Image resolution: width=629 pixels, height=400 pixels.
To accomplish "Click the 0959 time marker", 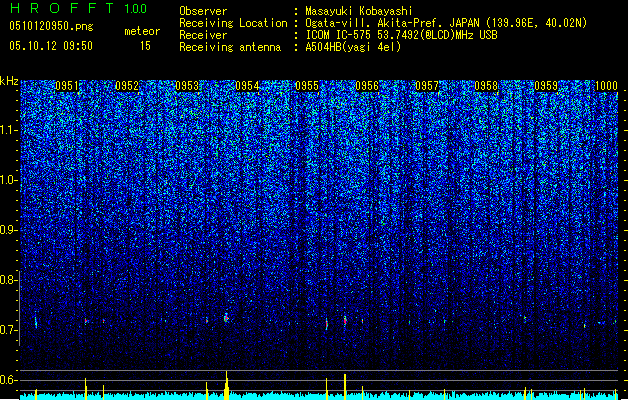I will [x=546, y=85].
